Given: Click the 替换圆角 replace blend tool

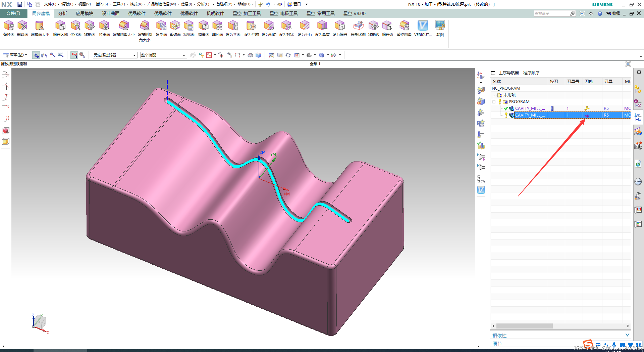Looking at the screenshot, I should pos(404,28).
